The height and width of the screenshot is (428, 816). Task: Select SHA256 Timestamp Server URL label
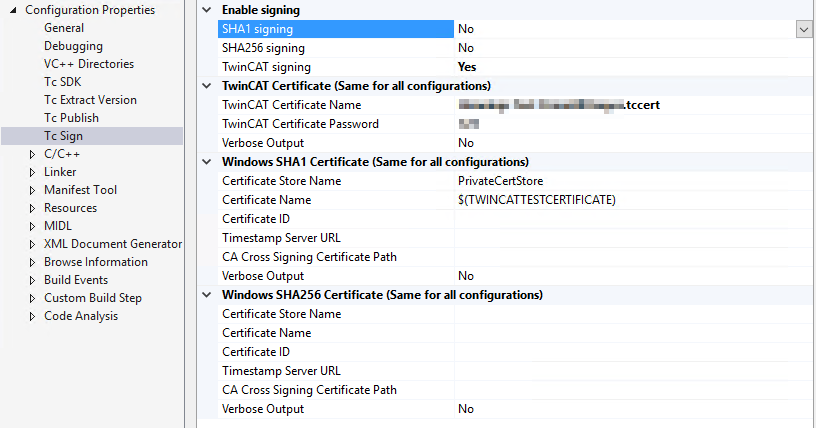pyautogui.click(x=281, y=371)
